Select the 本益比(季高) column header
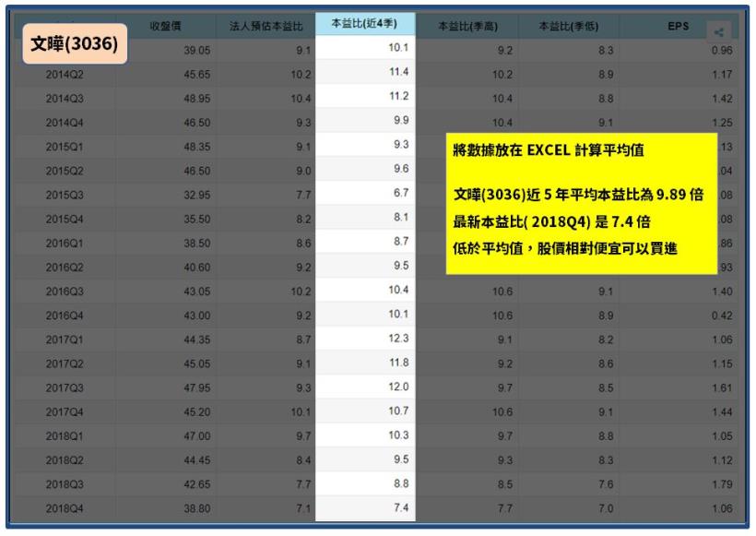The image size is (756, 536). [467, 26]
